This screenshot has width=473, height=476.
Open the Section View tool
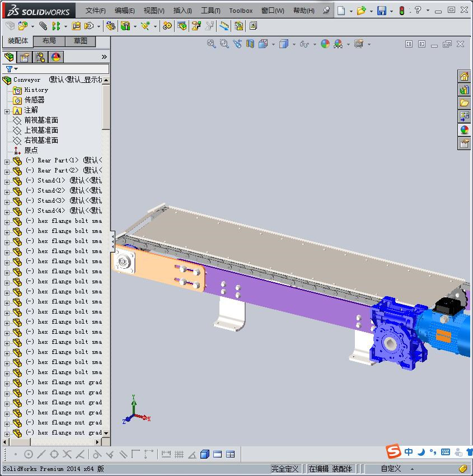pyautogui.click(x=250, y=44)
